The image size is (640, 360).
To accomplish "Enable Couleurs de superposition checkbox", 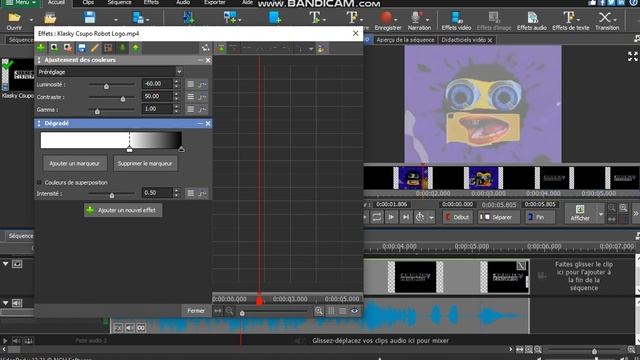I will [40, 182].
